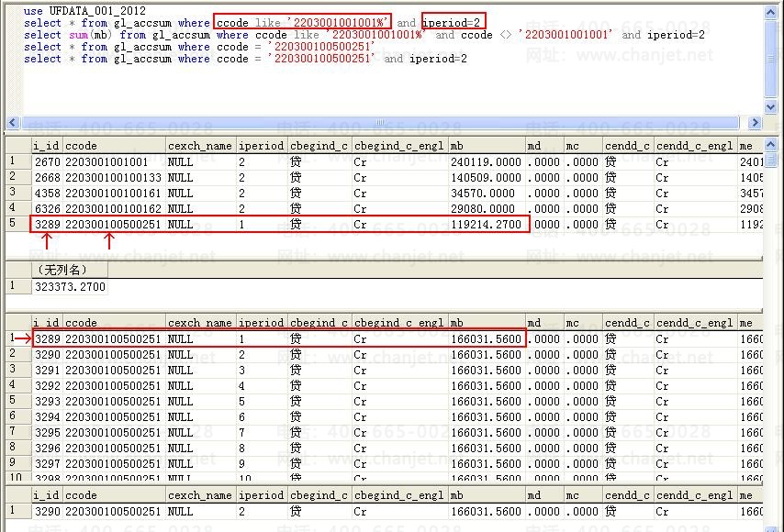This screenshot has height=532, width=784.
Task: Click the editor's horizontal scroll left arrow
Action: point(14,123)
